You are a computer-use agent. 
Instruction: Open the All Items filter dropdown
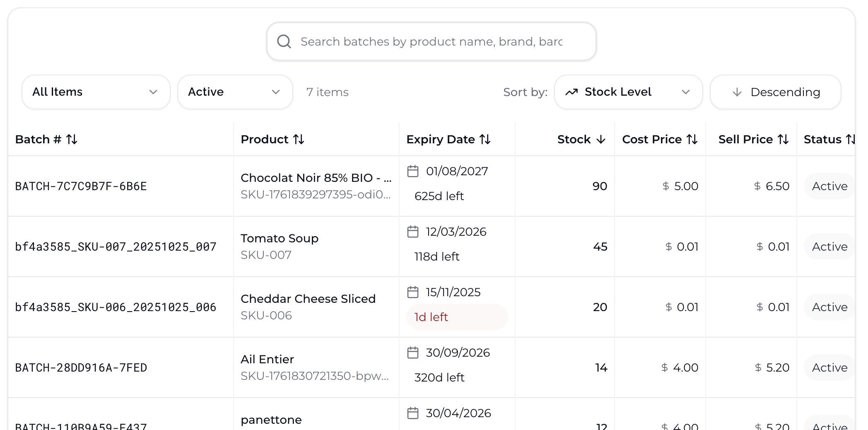tap(96, 92)
